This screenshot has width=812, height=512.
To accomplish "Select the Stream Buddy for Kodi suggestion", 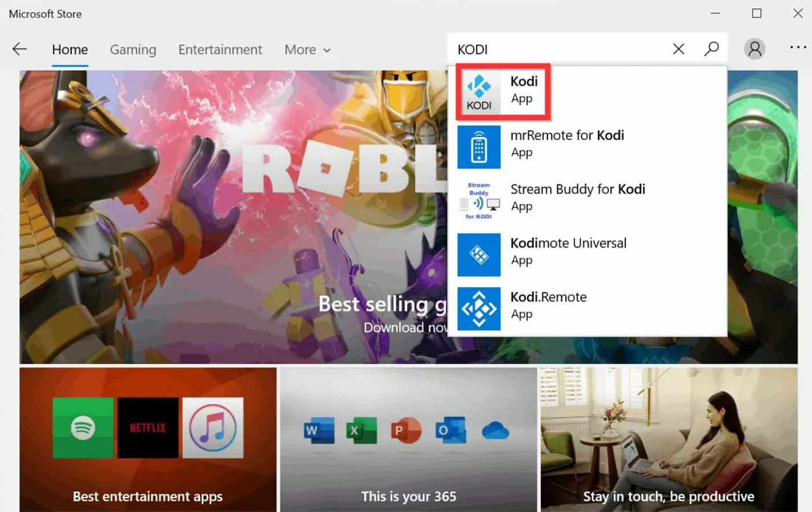I will tap(588, 201).
